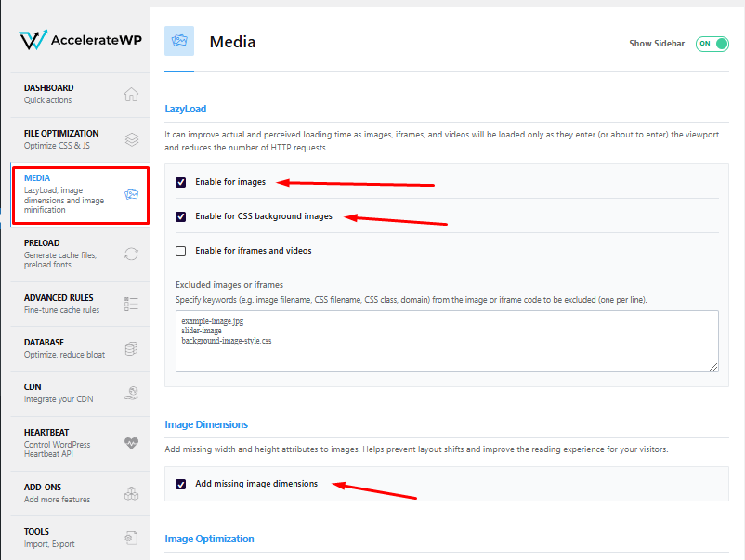Image resolution: width=745 pixels, height=560 pixels.
Task: Open the DATABASE menu item
Action: tap(80, 348)
